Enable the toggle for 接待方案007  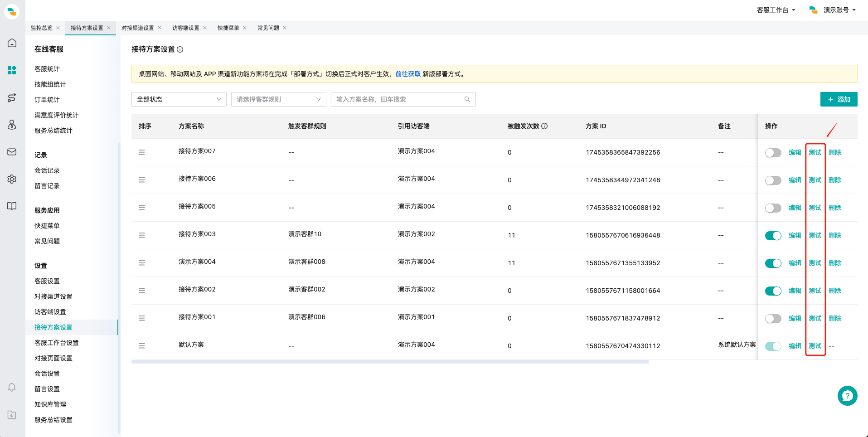click(773, 153)
